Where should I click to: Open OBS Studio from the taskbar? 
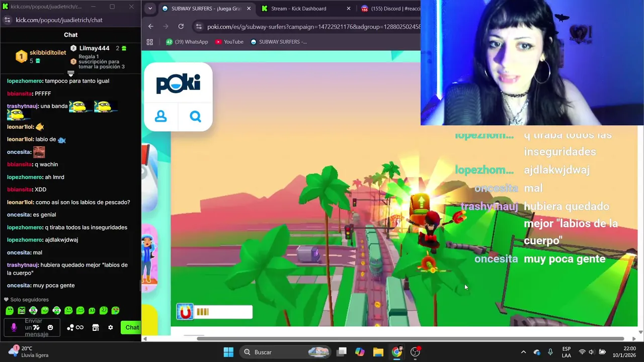coord(416,352)
